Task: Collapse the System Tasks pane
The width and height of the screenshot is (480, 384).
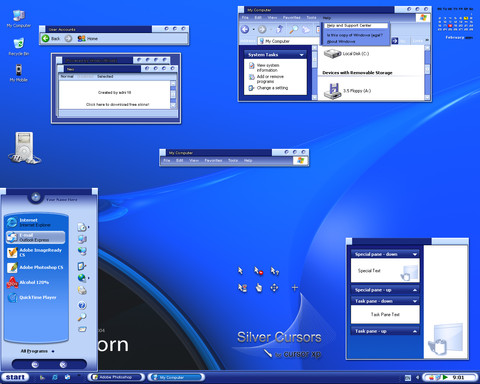Action: 302,55
